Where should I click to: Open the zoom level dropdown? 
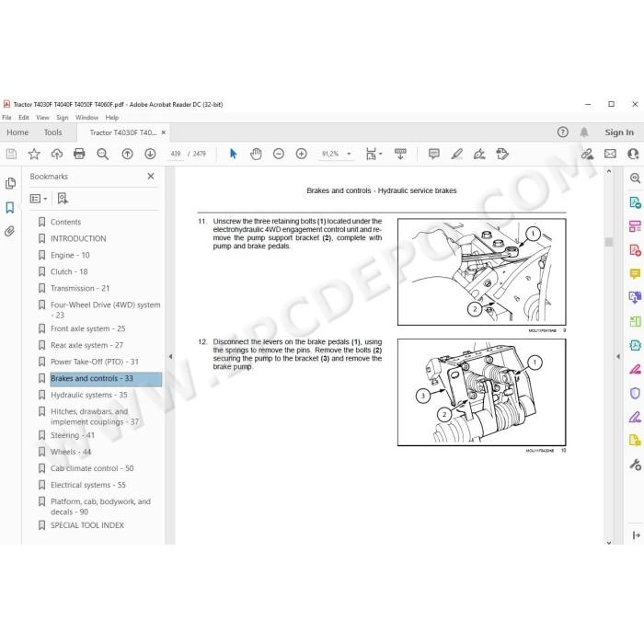349,154
